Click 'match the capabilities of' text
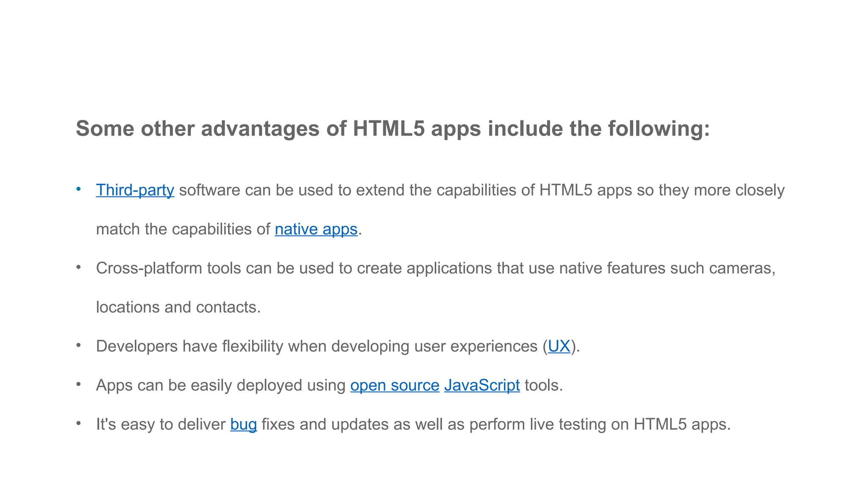868x488 pixels. pyautogui.click(x=183, y=229)
